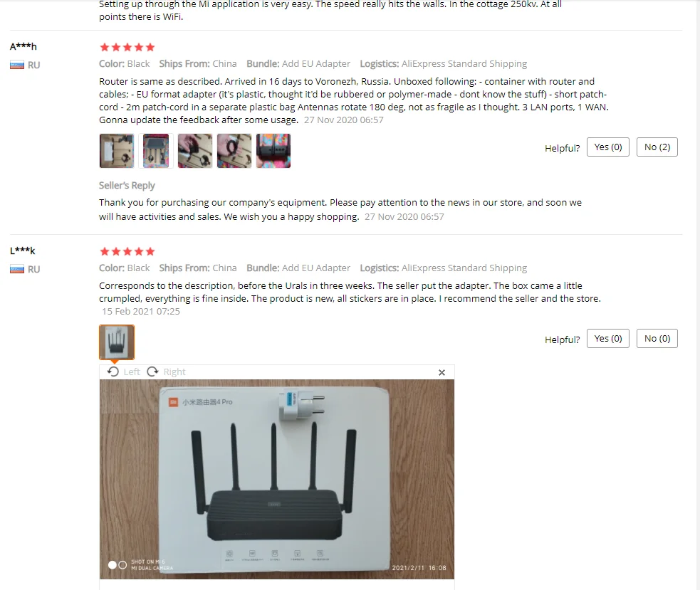
Task: Open the third photo thumbnail in A***h's review
Action: (x=195, y=151)
